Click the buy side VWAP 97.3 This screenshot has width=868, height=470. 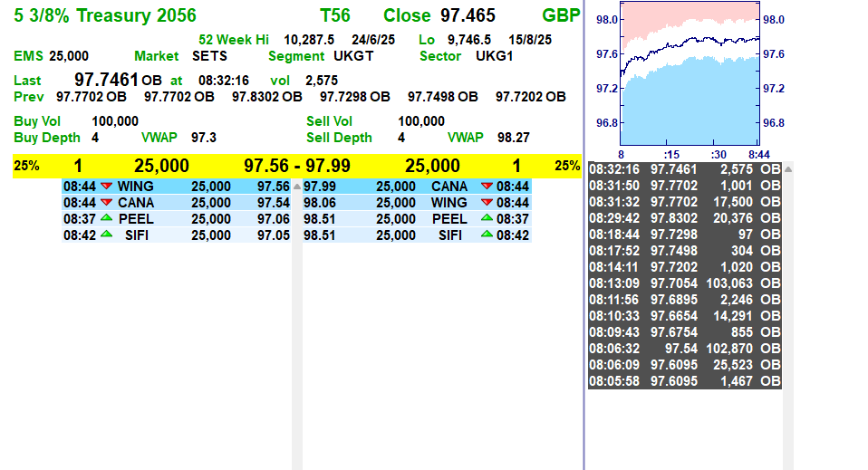(204, 138)
